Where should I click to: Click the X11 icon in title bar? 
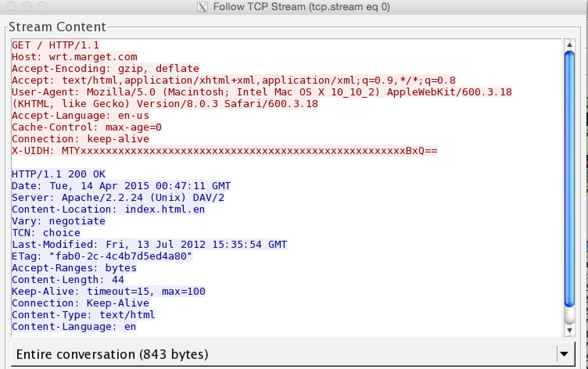click(x=202, y=7)
